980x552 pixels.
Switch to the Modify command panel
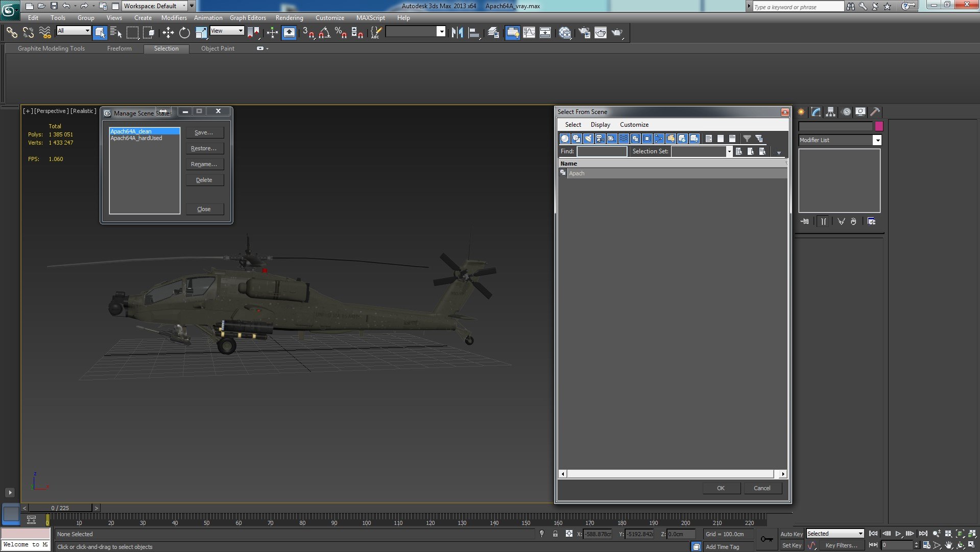(x=816, y=112)
